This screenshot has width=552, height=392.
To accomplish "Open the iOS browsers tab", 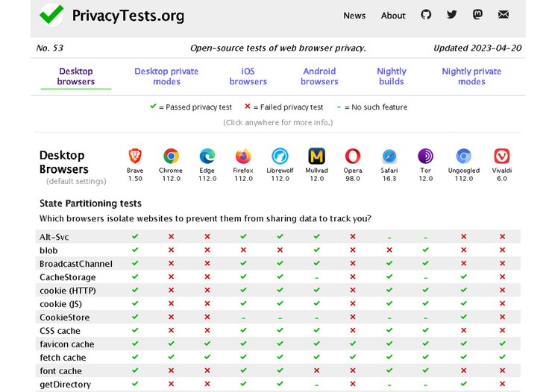I will click(248, 76).
